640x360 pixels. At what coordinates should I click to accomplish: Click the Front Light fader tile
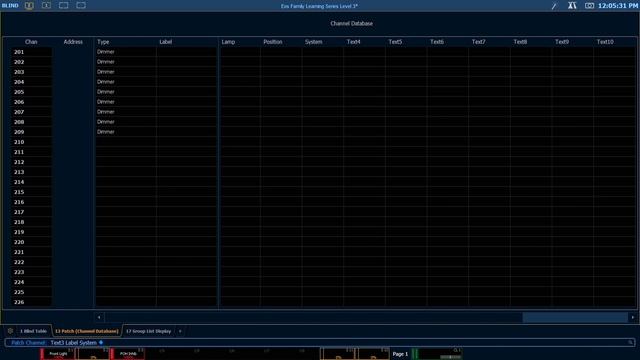(58, 354)
